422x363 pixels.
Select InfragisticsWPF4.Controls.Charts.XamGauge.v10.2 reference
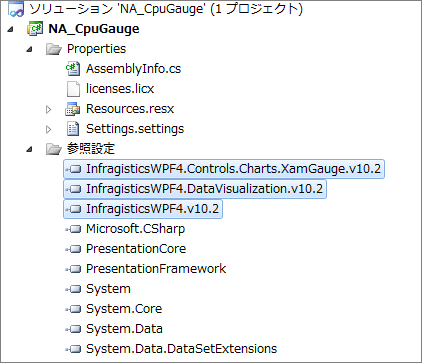coord(224,169)
